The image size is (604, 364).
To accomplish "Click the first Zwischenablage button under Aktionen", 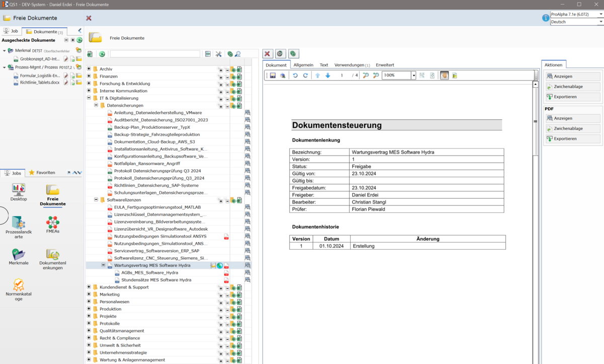I will coord(573,87).
